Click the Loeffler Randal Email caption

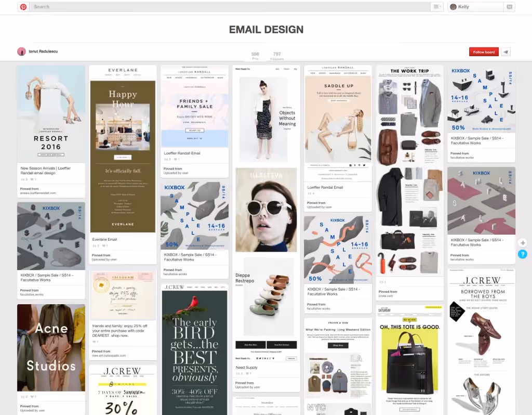click(x=325, y=187)
